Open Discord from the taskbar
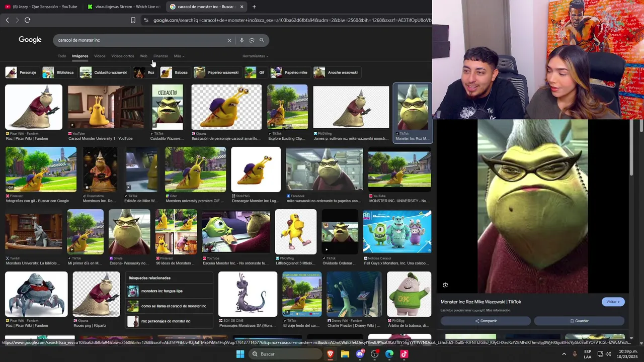The height and width of the screenshot is (362, 644). point(360,354)
